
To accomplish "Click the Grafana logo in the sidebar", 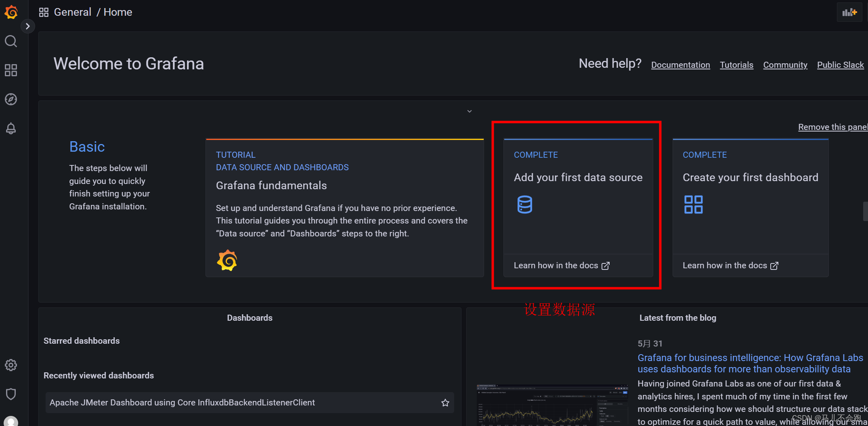I will pyautogui.click(x=11, y=12).
